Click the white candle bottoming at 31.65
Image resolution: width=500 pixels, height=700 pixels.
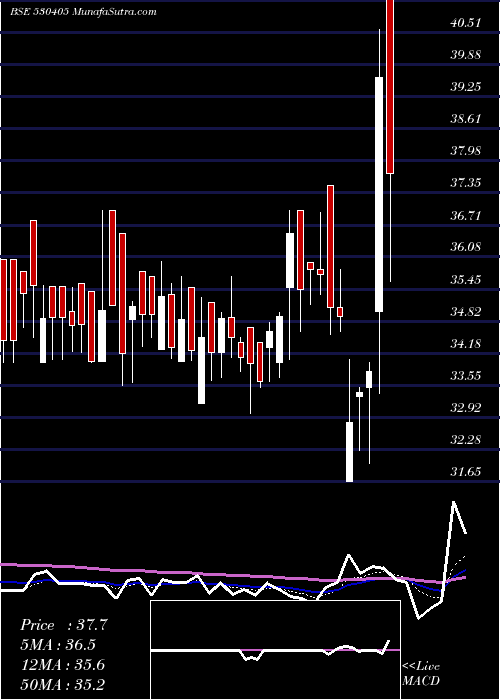pyautogui.click(x=349, y=452)
